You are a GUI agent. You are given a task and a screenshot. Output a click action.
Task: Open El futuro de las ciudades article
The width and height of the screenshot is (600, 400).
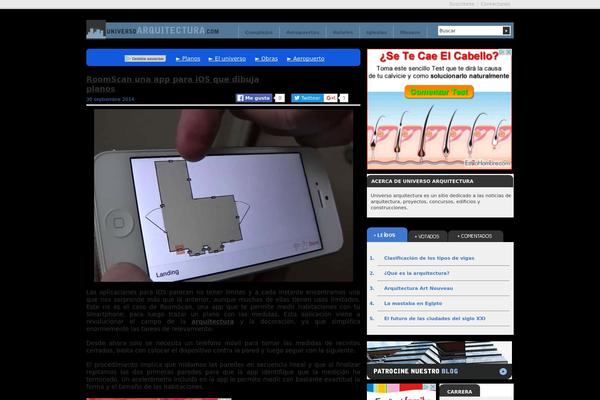(x=435, y=318)
